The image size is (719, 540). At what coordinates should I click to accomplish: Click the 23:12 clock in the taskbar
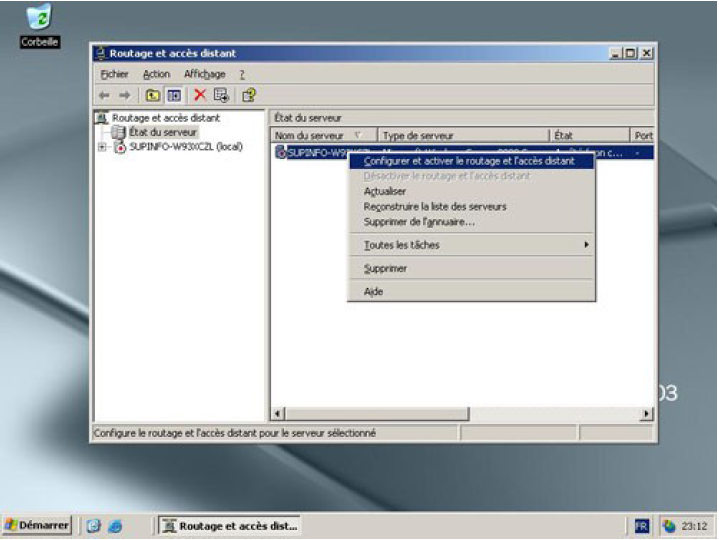coord(694,526)
